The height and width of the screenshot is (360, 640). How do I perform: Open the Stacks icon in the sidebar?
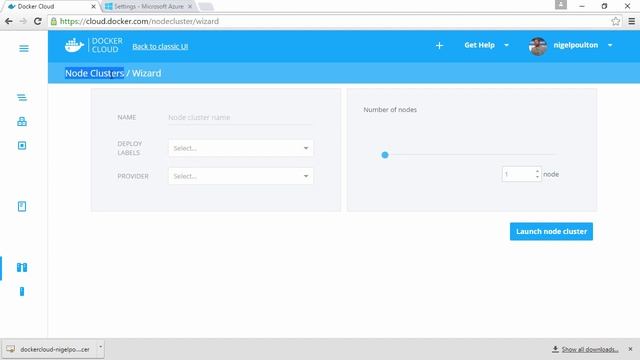(22, 97)
